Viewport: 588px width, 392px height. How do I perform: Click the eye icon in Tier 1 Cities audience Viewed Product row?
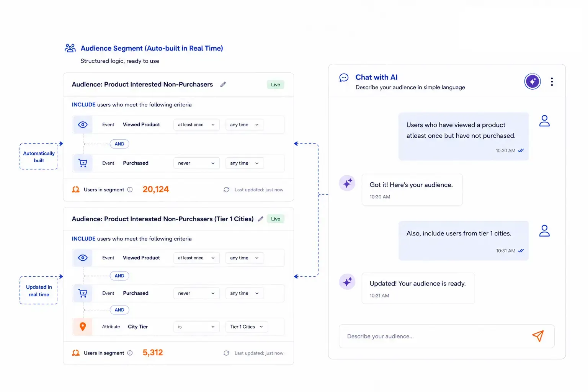83,258
